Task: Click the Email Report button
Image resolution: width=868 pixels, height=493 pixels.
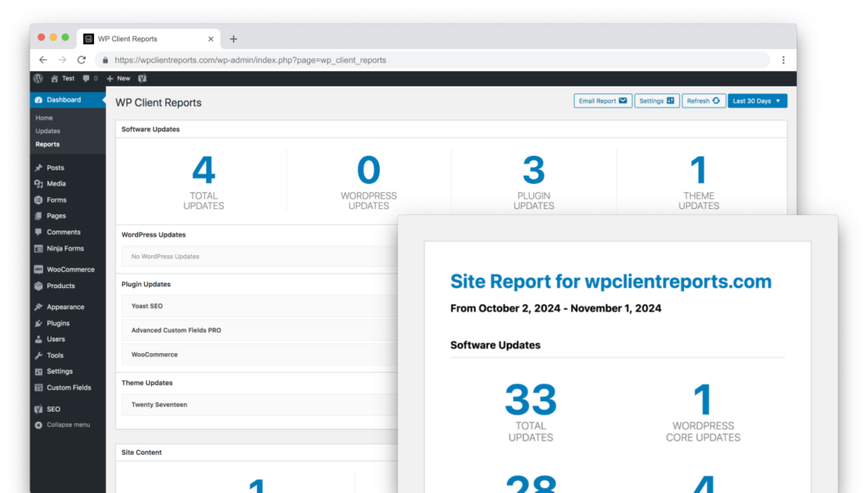Action: pos(603,101)
